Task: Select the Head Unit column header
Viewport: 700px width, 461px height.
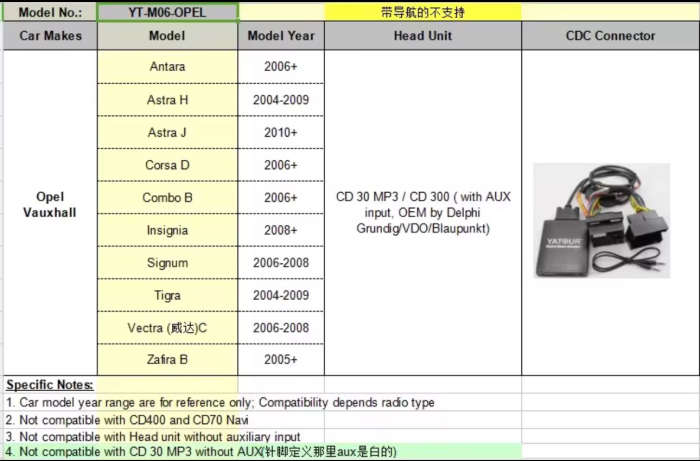Action: [x=423, y=36]
